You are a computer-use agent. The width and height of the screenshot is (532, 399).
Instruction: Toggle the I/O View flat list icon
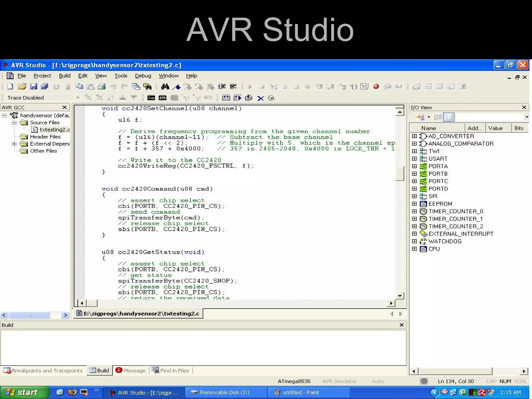(449, 117)
